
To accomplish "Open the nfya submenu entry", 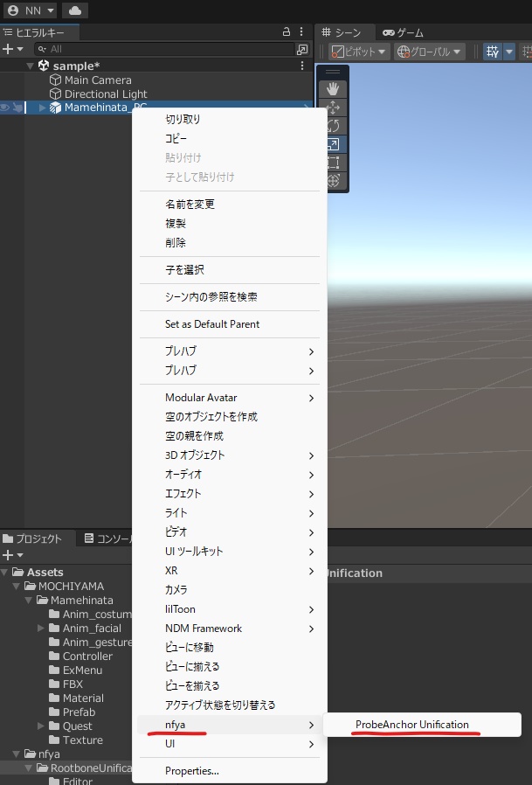I will (229, 725).
